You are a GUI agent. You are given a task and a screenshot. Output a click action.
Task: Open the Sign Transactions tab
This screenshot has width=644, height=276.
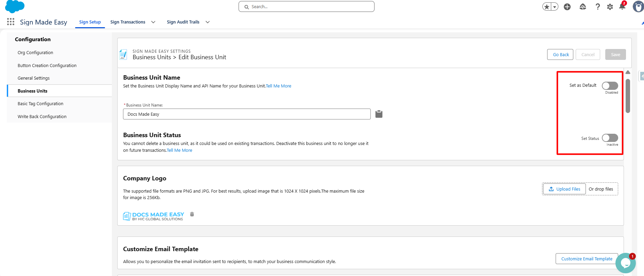[x=128, y=22]
